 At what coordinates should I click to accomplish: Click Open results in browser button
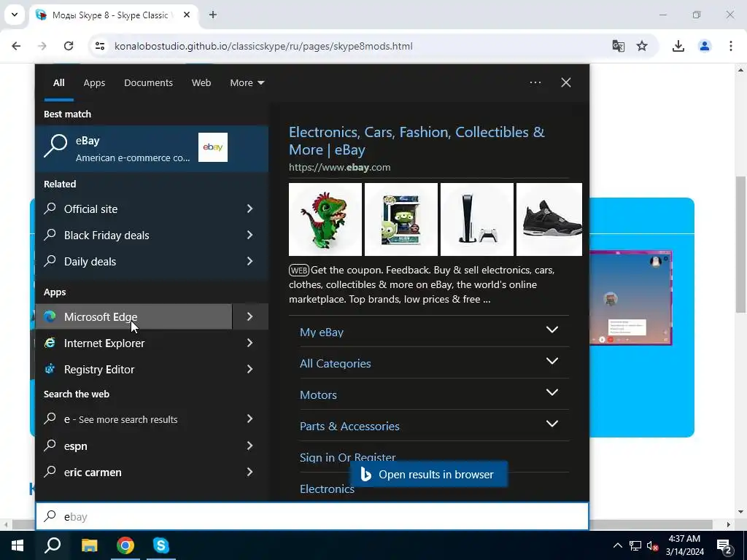[429, 474]
